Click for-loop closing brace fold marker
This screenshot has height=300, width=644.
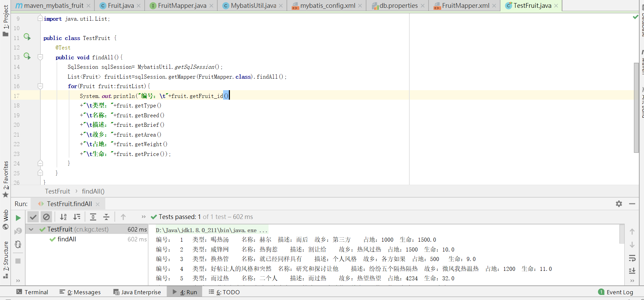pos(40,163)
